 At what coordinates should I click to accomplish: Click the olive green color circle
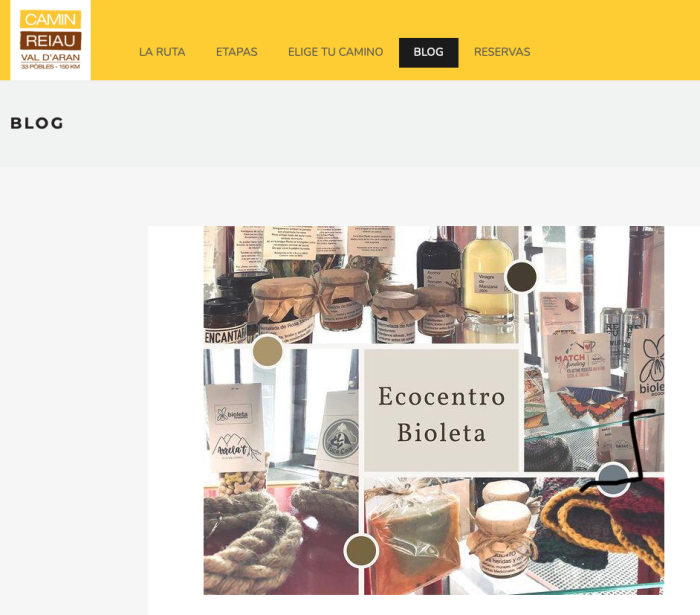pos(361,550)
